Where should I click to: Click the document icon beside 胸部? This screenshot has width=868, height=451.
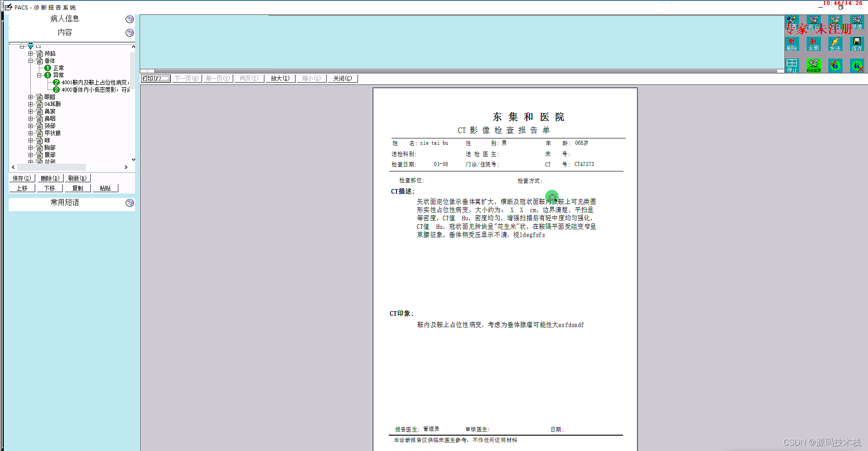[39, 147]
